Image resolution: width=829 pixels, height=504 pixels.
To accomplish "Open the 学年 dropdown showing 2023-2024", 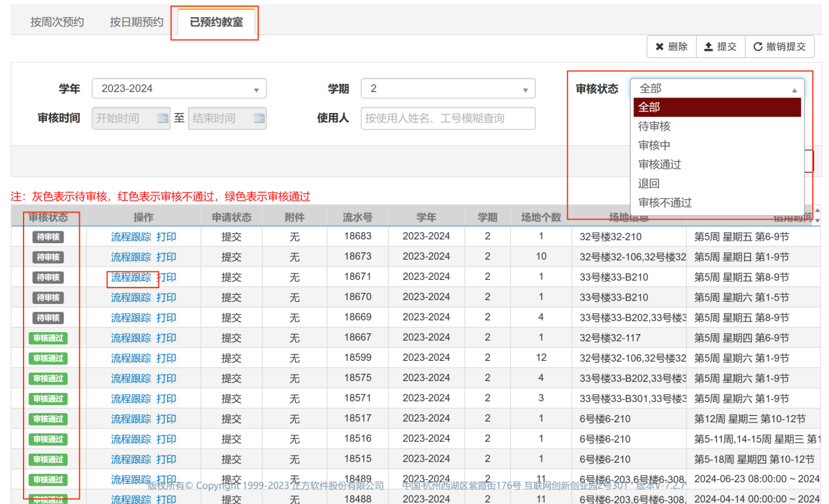I will (179, 89).
